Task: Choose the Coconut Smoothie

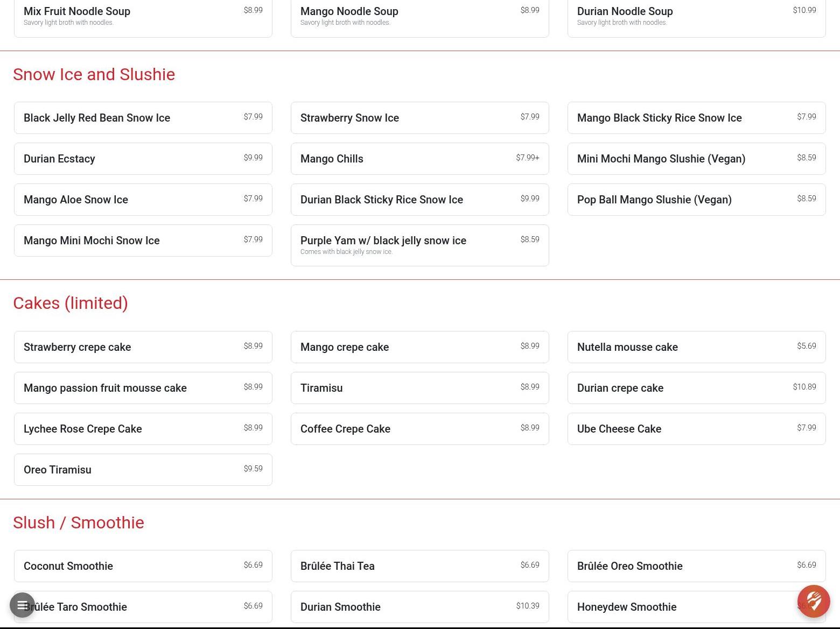Action: pyautogui.click(x=143, y=566)
